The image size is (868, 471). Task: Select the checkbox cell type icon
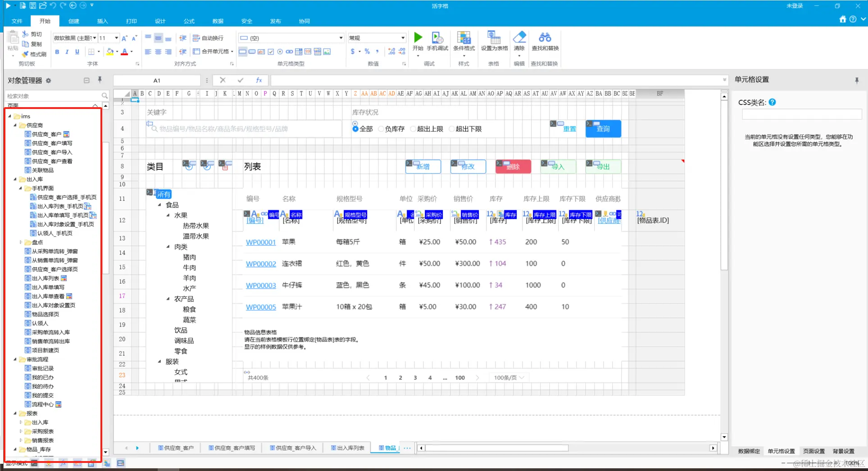pos(271,52)
